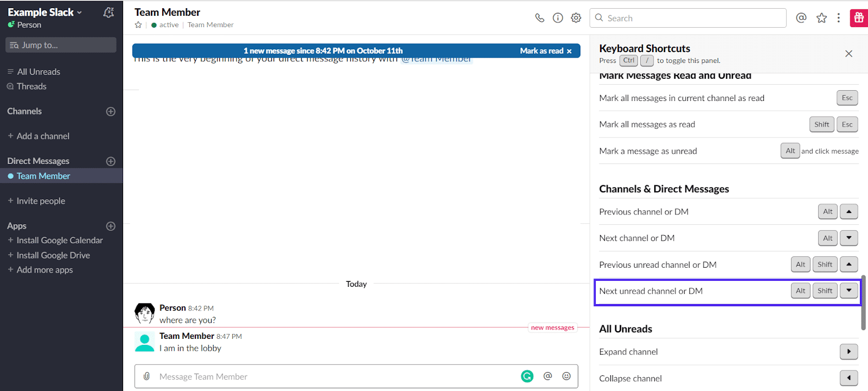Show mentions and activity at-sign icon
The image size is (868, 391).
pos(801,18)
